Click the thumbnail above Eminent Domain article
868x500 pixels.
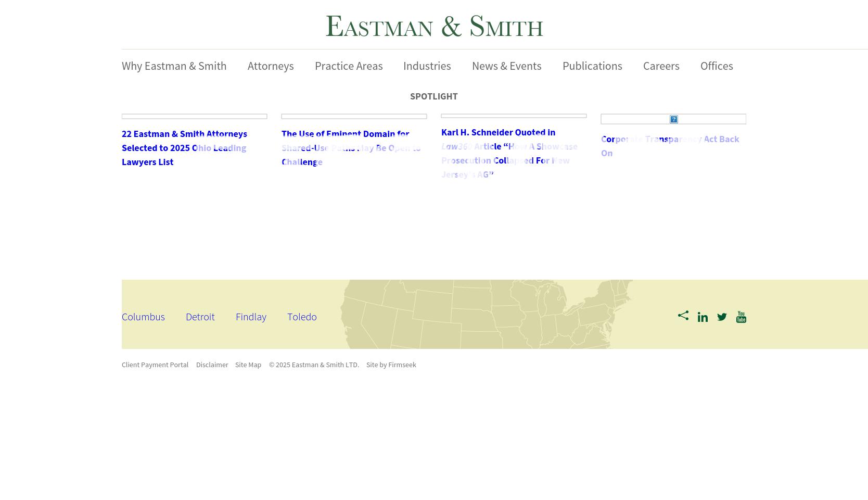[354, 116]
